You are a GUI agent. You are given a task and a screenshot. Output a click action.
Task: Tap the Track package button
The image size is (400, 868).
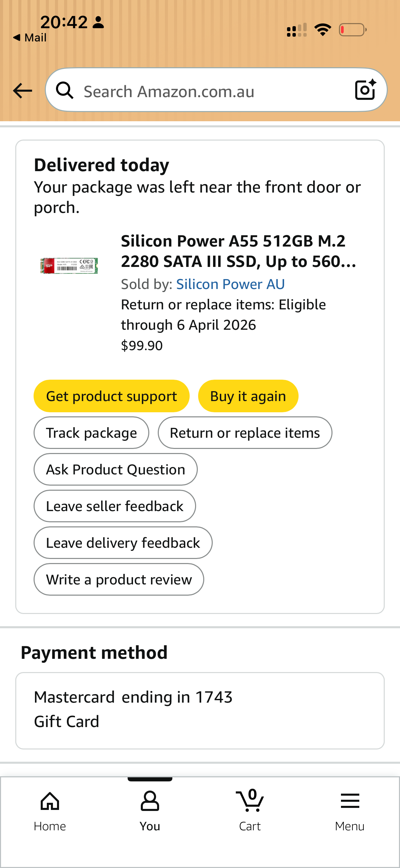click(91, 433)
